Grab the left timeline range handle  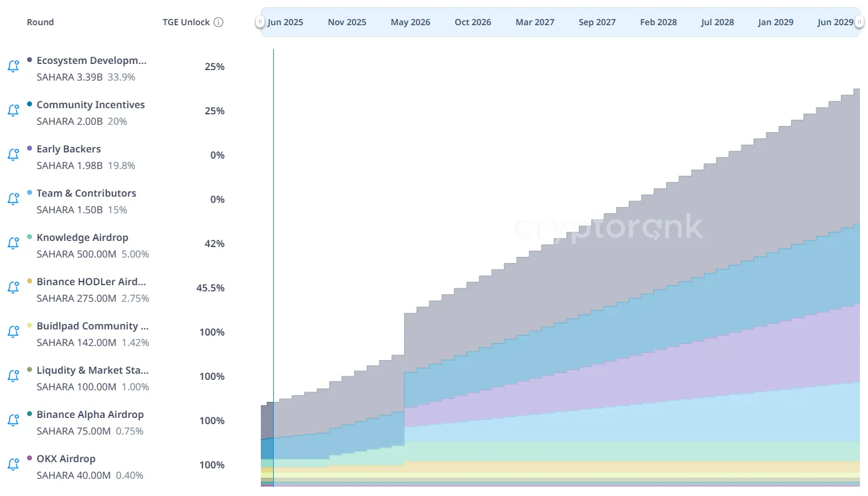point(260,22)
